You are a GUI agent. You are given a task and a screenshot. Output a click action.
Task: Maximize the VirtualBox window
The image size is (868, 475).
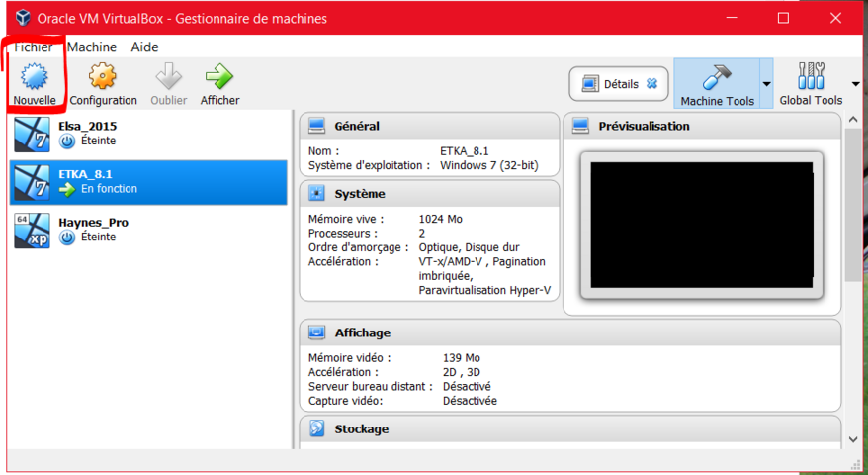tap(783, 18)
